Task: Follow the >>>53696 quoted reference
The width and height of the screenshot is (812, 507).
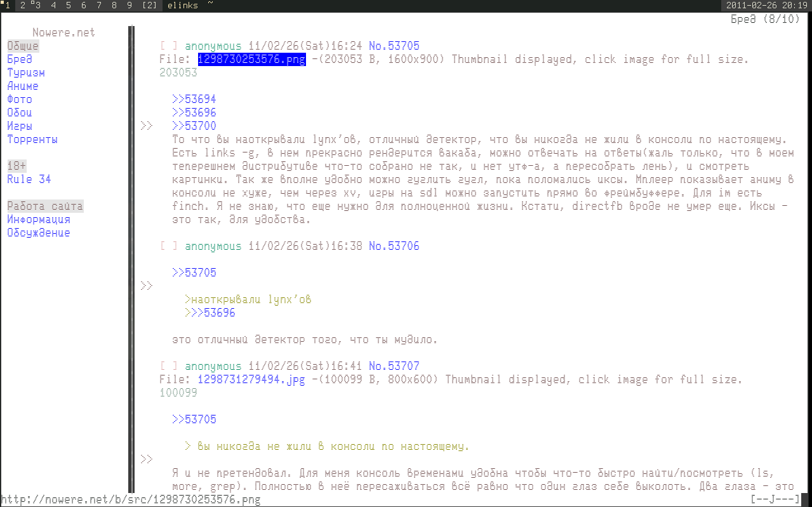Action: pyautogui.click(x=210, y=313)
